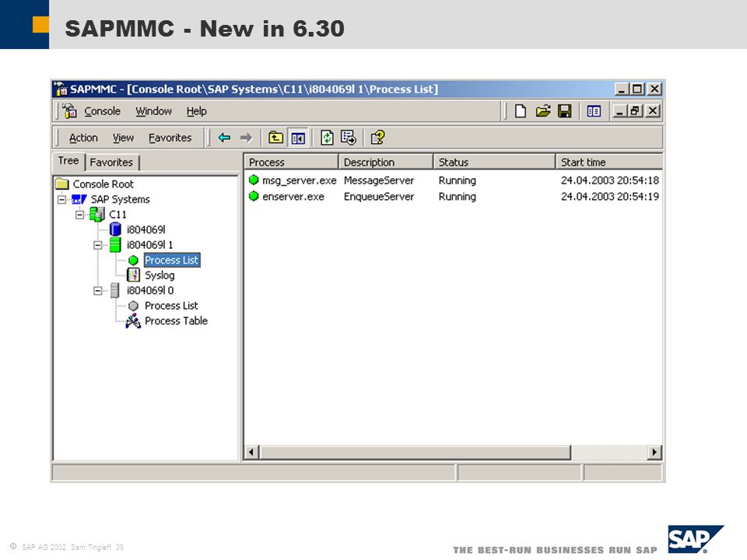Go back with the left arrow

[x=224, y=138]
